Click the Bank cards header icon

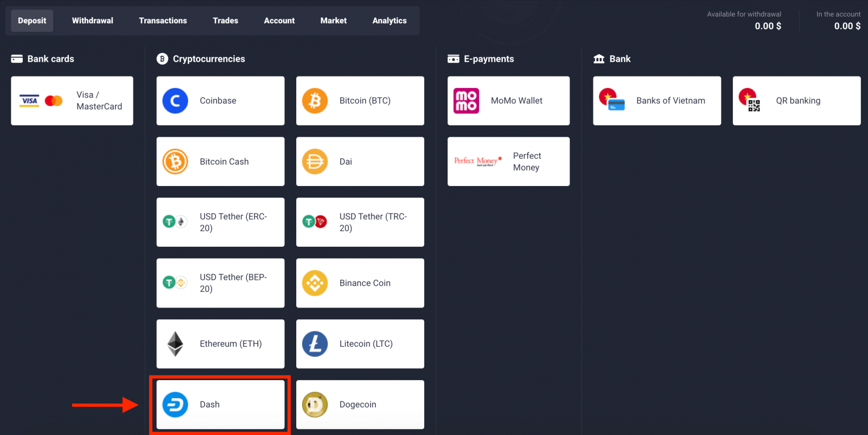(x=17, y=59)
